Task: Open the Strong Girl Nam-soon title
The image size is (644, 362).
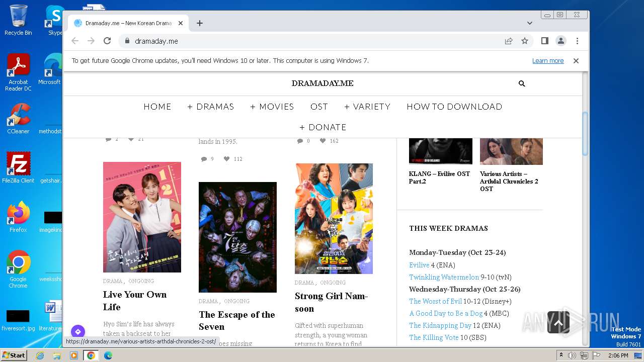Action: coord(331,302)
